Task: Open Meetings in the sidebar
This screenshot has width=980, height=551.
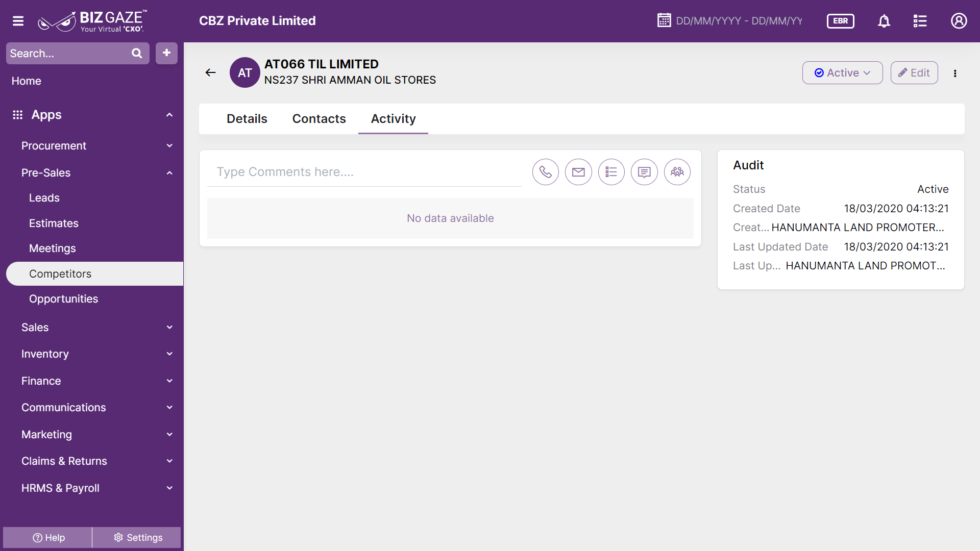Action: click(x=53, y=248)
